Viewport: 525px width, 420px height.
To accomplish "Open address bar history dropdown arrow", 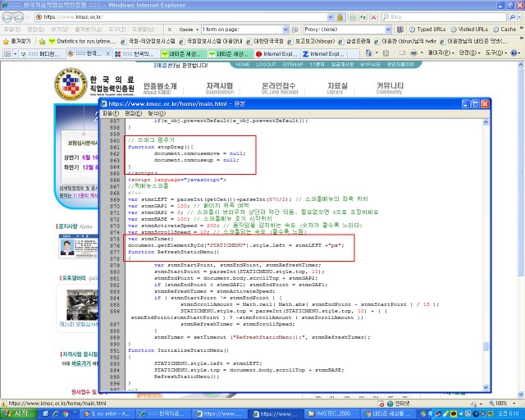I will pyautogui.click(x=331, y=17).
